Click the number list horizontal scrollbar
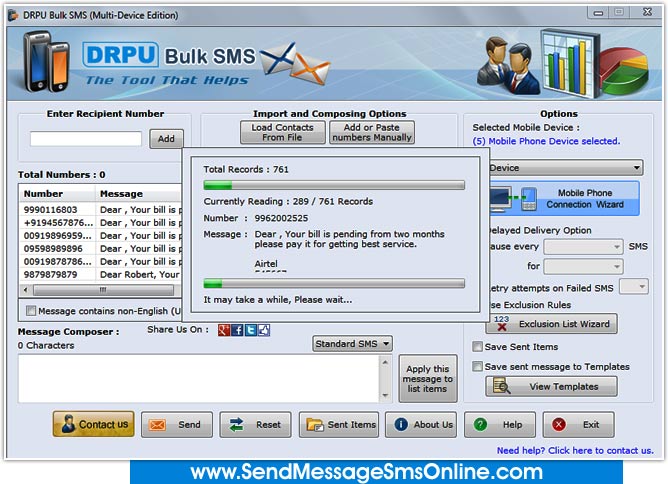Screen dimensions: 668x484 pos(103,290)
